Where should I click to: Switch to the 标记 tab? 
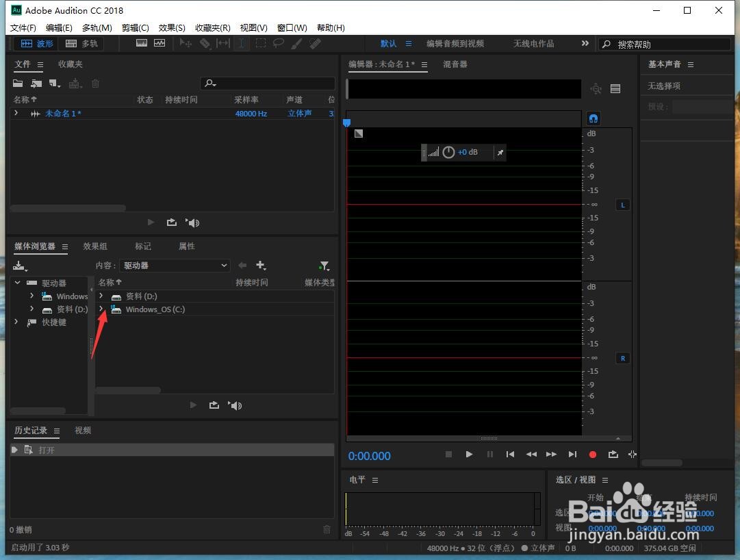click(143, 246)
